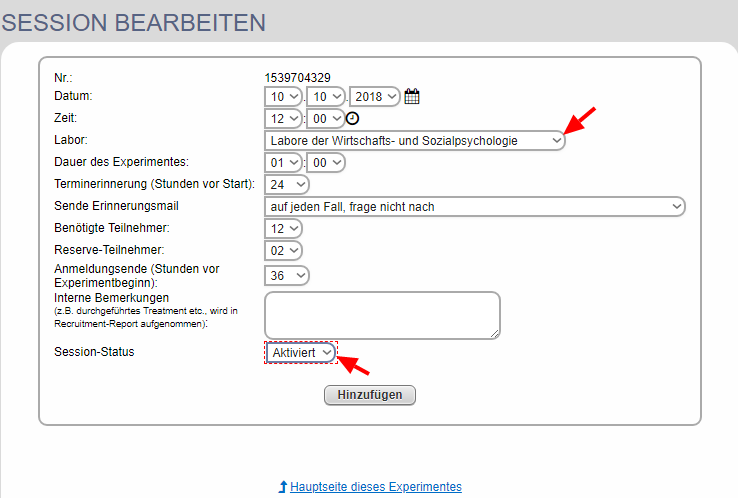Click the clock icon next to time

352,119
